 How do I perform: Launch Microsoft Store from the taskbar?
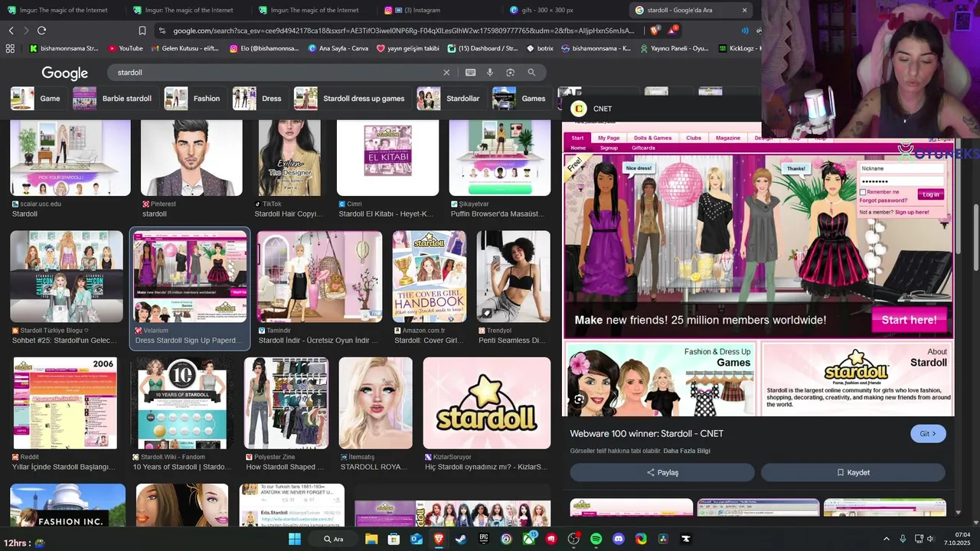[x=394, y=539]
